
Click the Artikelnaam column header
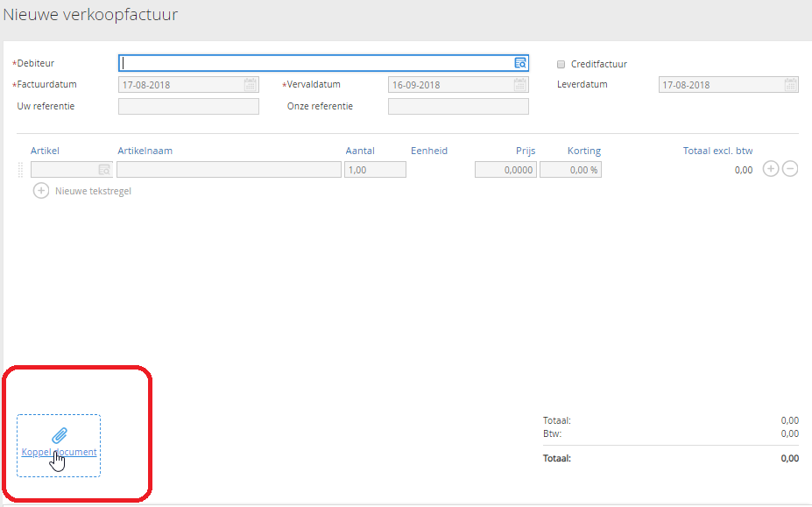coord(145,151)
